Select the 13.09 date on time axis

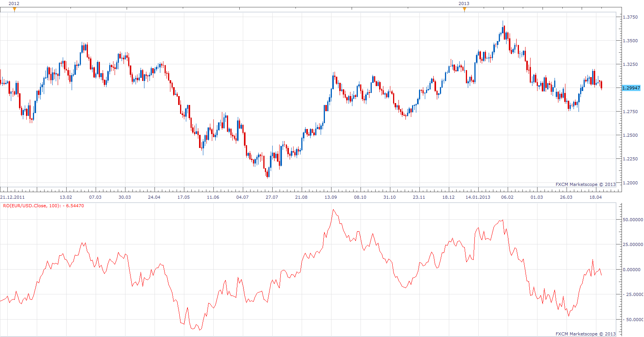331,197
